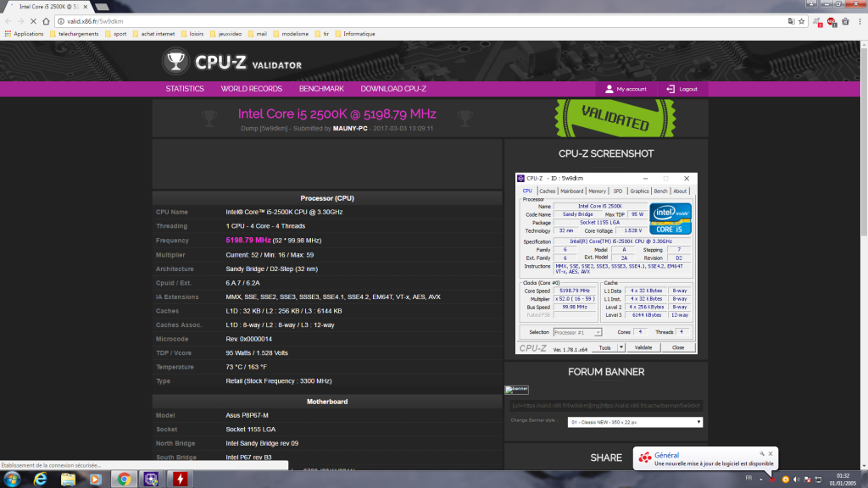
Task: Click the browser forward arrow
Action: [20, 21]
